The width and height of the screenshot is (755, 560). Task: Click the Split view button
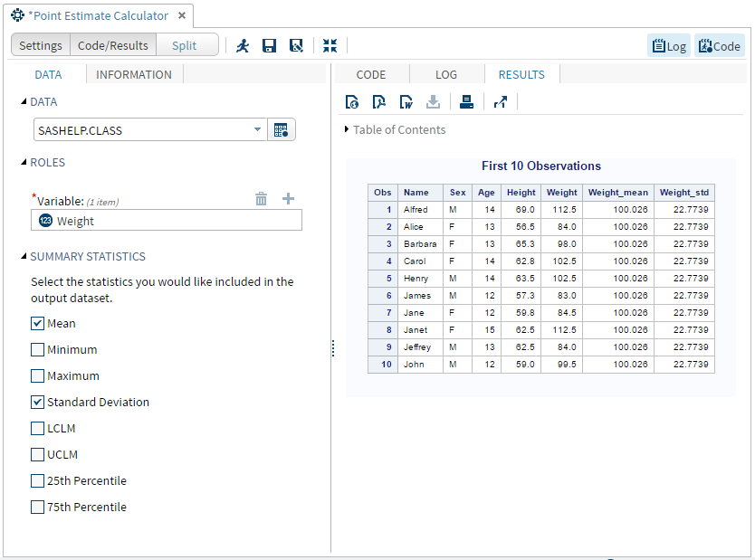click(184, 46)
